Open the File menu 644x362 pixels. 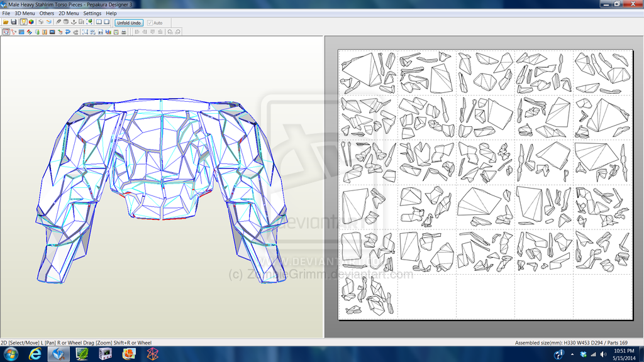[6, 13]
